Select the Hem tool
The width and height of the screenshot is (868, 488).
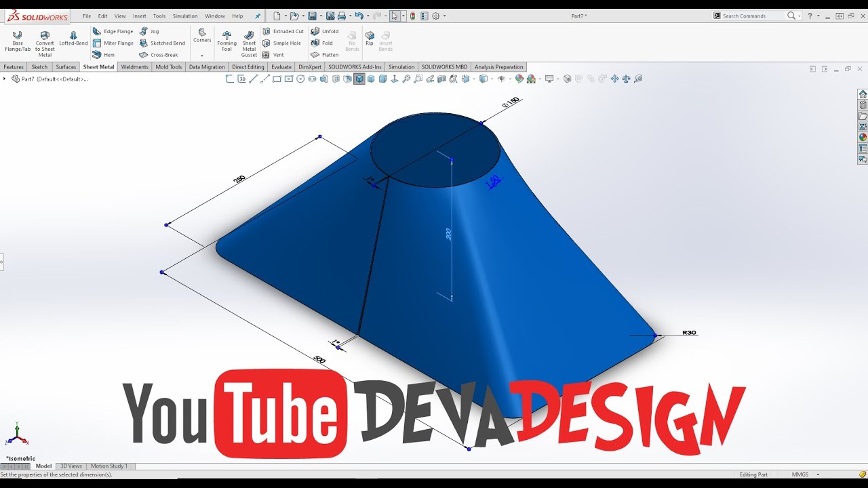coord(104,55)
